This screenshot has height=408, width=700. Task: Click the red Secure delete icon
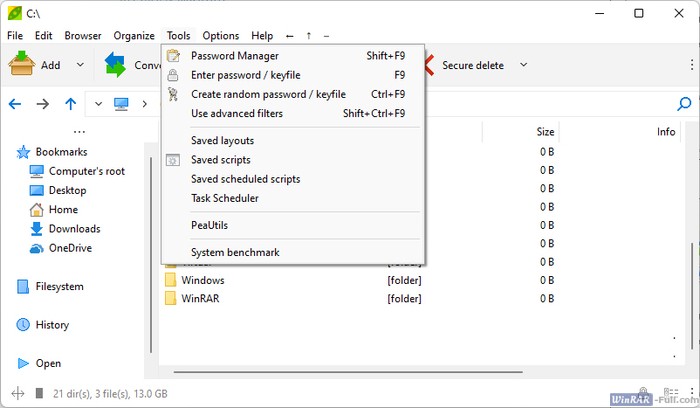[x=429, y=65]
